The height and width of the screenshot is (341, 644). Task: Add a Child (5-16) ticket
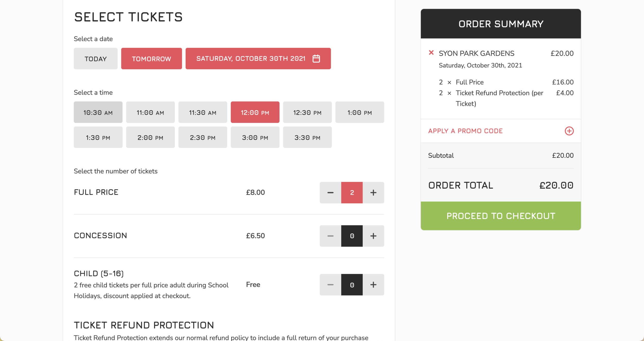(x=373, y=285)
